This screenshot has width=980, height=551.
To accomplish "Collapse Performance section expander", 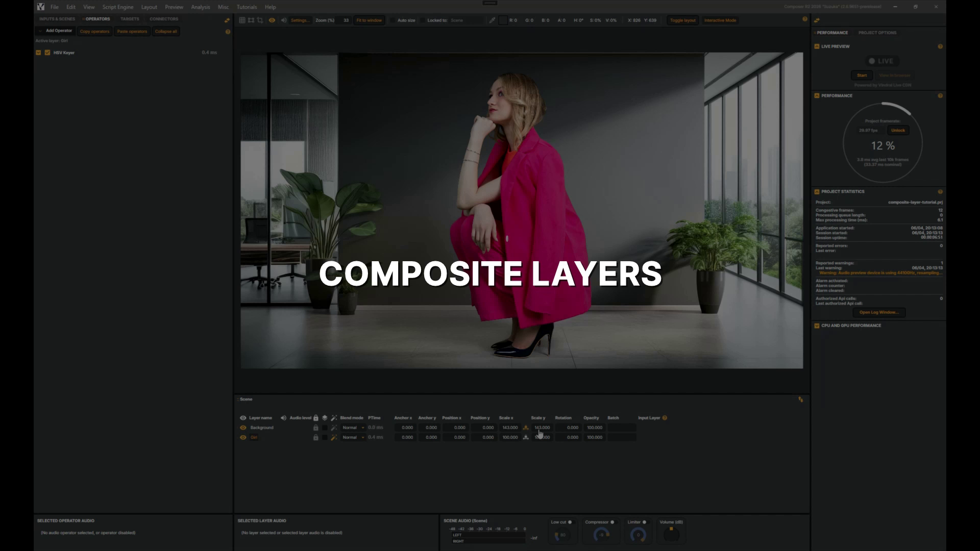I will 817,96.
